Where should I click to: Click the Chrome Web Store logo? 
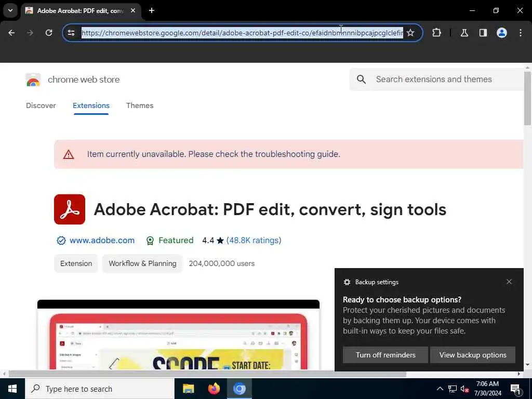tap(33, 79)
